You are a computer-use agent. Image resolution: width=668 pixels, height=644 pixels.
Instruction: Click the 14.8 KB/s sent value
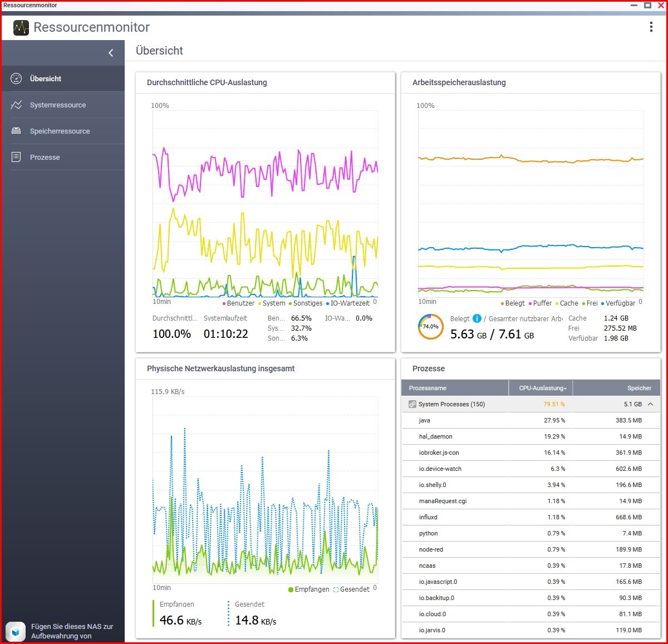[x=256, y=620]
